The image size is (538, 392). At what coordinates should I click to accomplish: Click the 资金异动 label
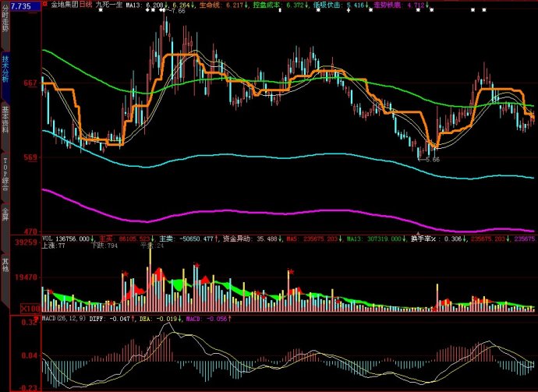coord(237,238)
